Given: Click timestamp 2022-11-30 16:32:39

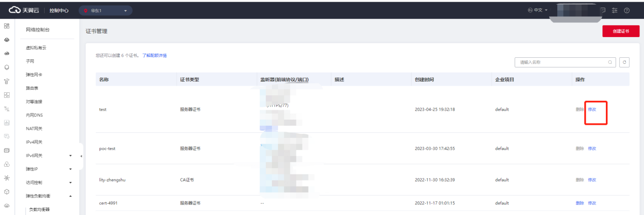Looking at the screenshot, I should point(434,180).
